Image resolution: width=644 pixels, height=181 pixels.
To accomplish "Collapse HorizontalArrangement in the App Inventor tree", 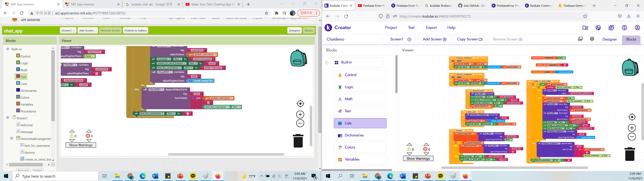I will tap(12, 138).
